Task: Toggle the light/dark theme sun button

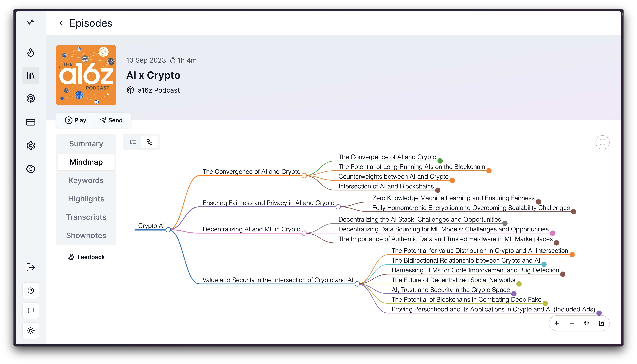Action: 31,331
